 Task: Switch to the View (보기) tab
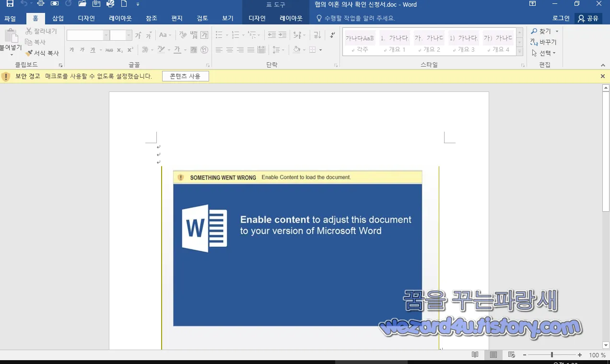point(228,19)
